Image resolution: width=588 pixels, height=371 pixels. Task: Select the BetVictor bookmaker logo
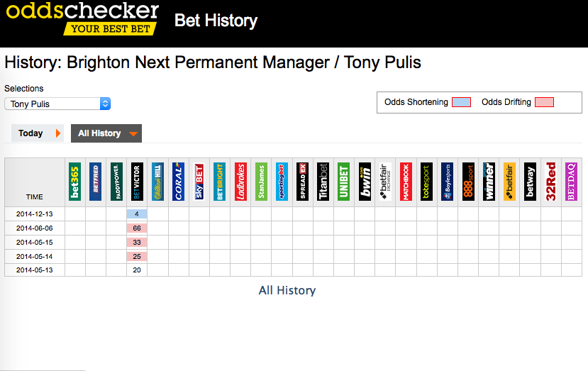137,182
